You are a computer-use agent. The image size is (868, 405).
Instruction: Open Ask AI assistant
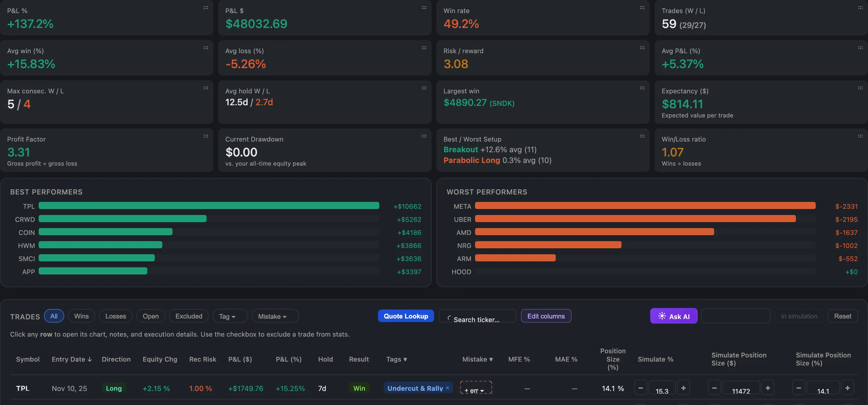coord(674,316)
